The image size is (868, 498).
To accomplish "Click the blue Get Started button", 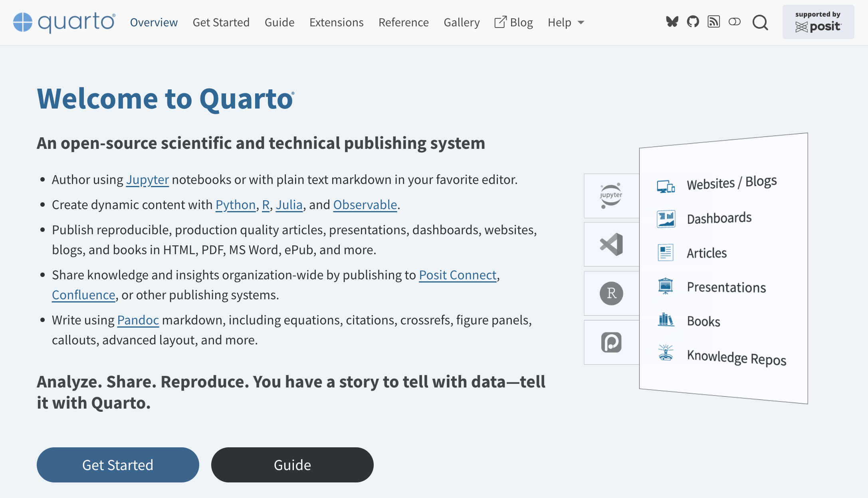I will [118, 465].
